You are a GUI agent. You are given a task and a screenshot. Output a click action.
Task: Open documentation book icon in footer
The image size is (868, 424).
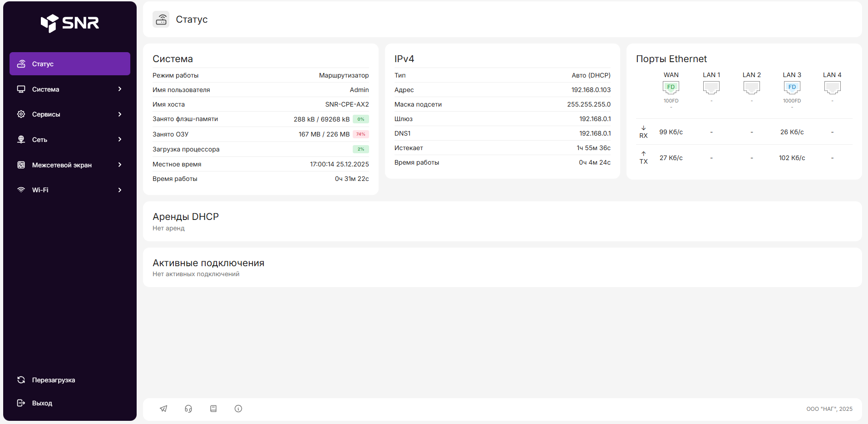[213, 409]
